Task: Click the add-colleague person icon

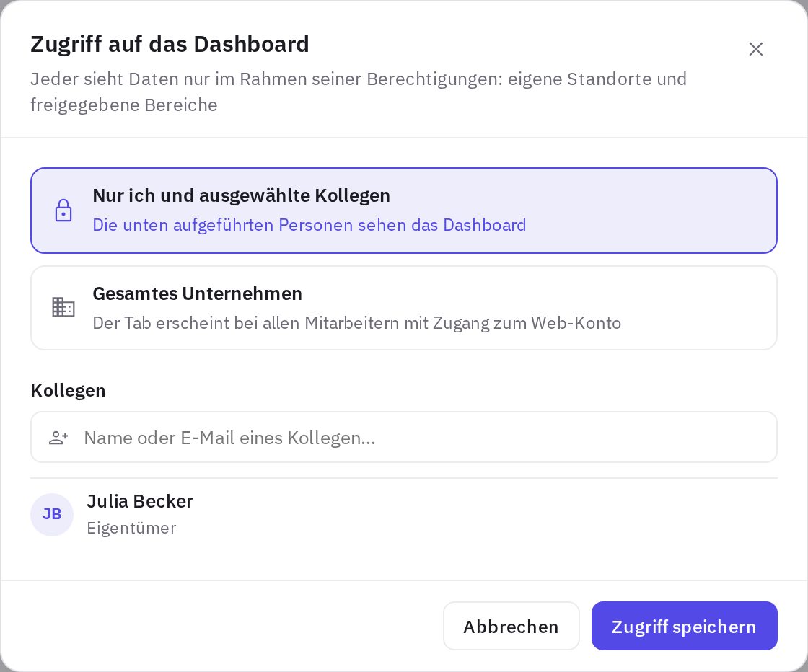Action: click(x=58, y=438)
